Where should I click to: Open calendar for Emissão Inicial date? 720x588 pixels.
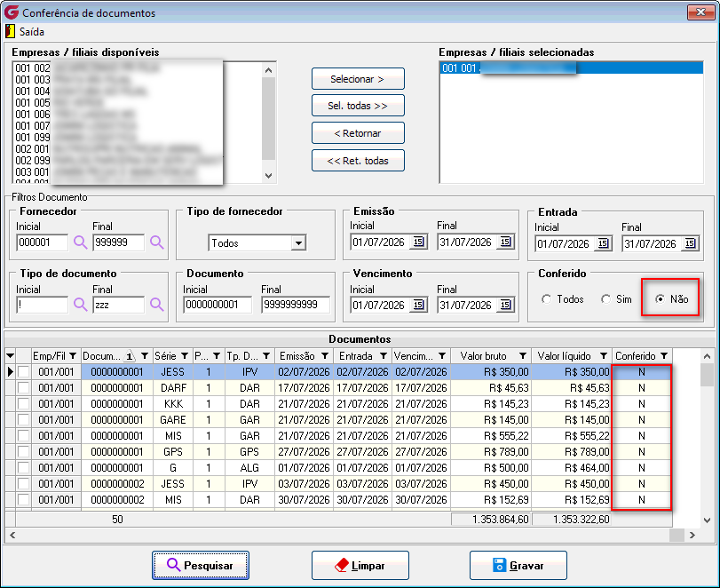(418, 242)
